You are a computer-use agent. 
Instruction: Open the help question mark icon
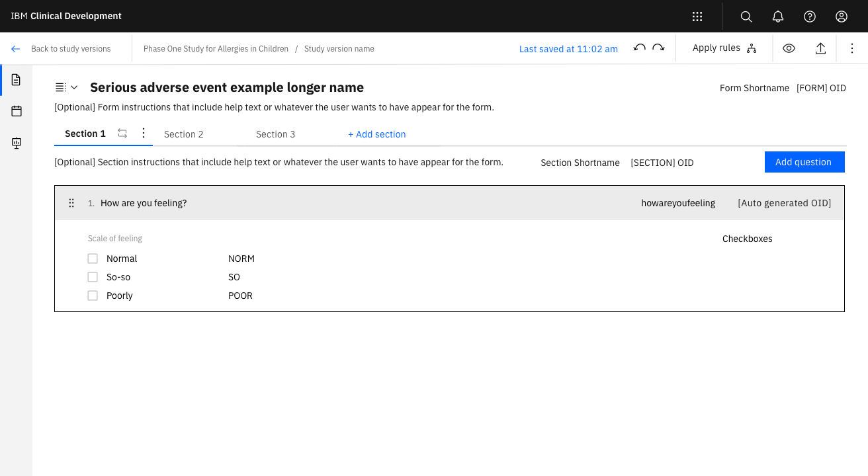coord(810,17)
